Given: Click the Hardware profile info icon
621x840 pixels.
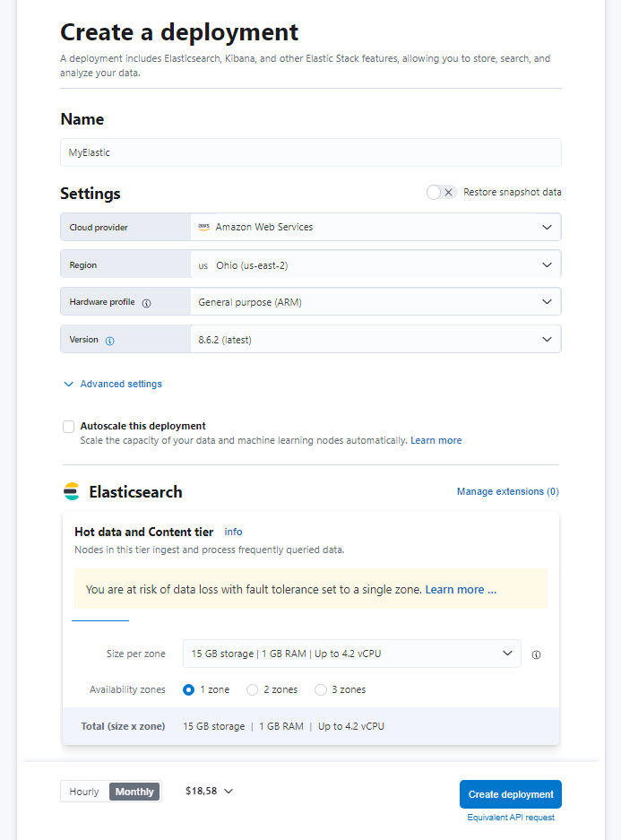Looking at the screenshot, I should pos(147,303).
